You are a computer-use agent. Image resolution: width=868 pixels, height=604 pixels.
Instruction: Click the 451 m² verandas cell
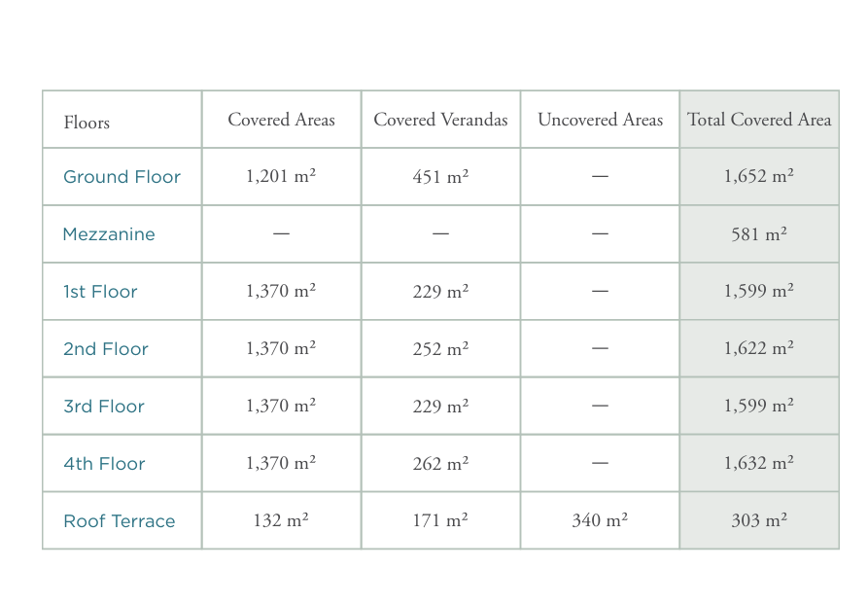click(440, 177)
